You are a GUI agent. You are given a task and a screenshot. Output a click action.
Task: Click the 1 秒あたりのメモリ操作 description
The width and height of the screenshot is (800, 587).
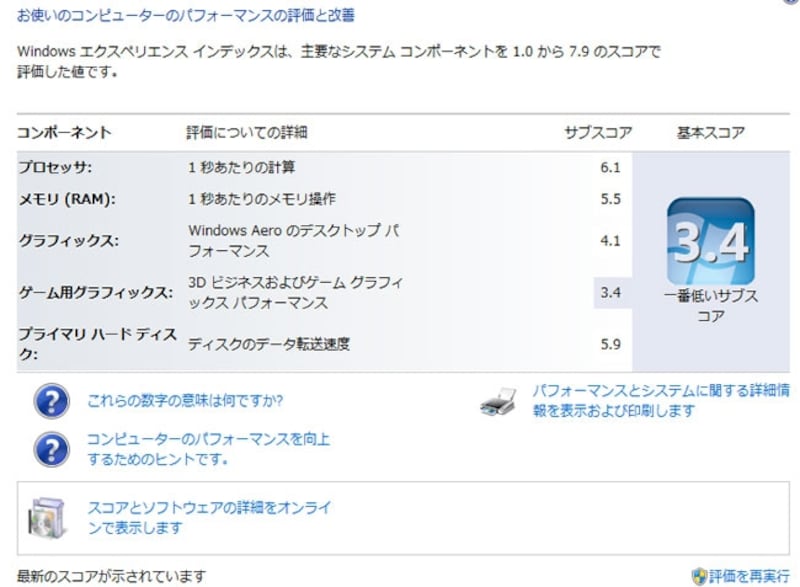pos(262,199)
